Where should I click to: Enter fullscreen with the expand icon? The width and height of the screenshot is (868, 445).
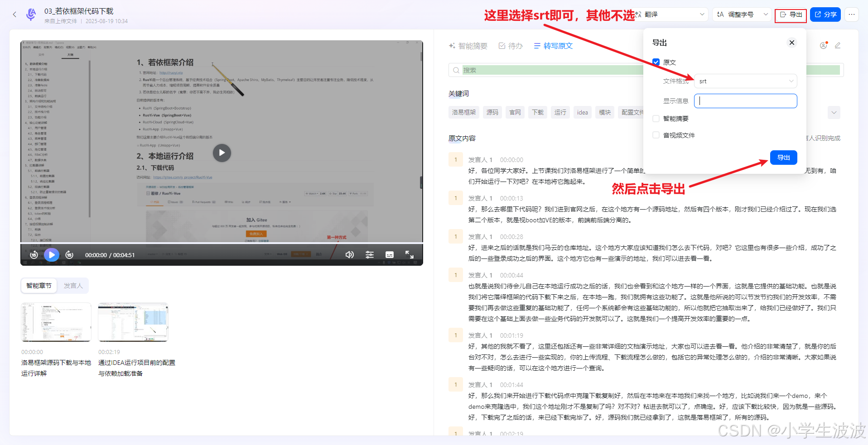[x=410, y=255]
